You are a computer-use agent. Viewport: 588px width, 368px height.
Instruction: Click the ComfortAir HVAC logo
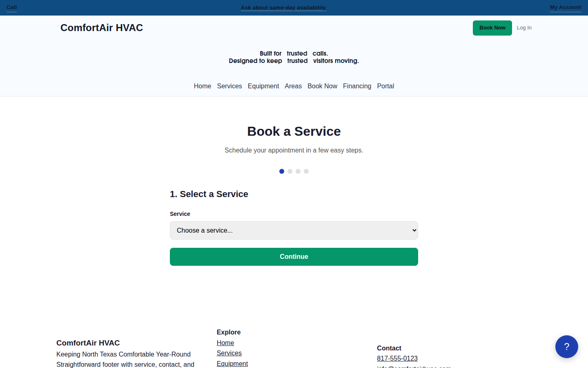tap(102, 28)
